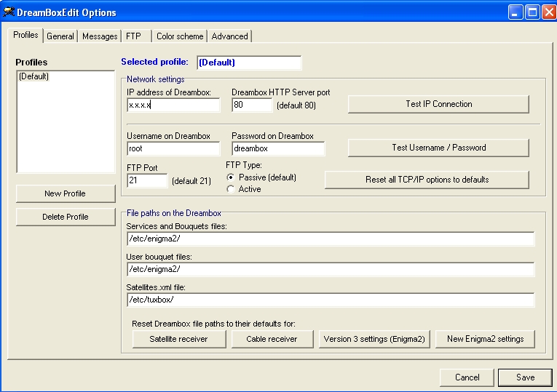The height and width of the screenshot is (392, 557).
Task: Focus the IP address of Dreambox field
Action: 173,105
